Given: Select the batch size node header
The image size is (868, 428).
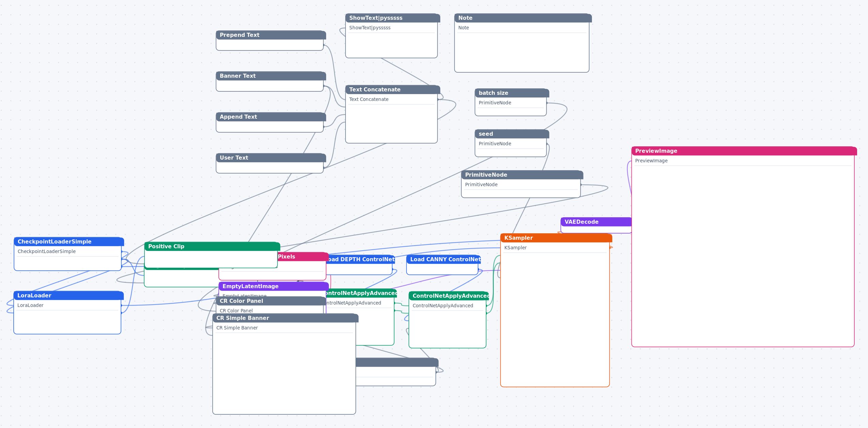Looking at the screenshot, I should [x=512, y=93].
